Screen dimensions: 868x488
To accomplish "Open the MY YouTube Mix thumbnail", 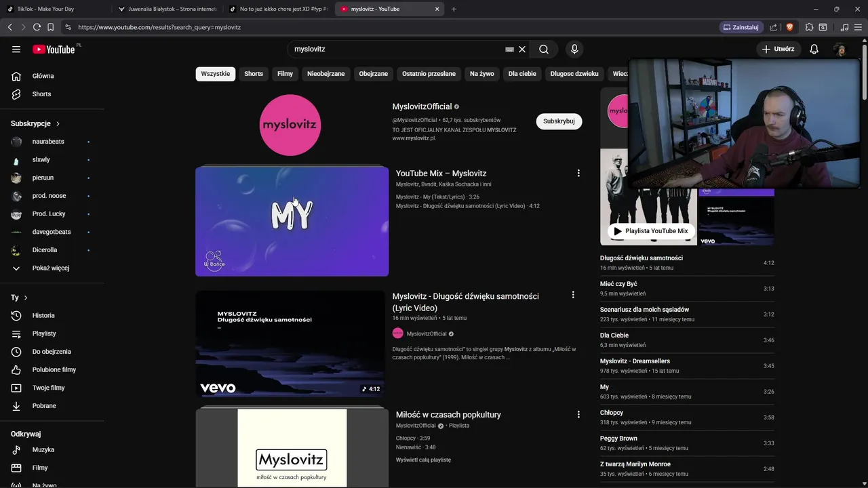I will pyautogui.click(x=292, y=222).
